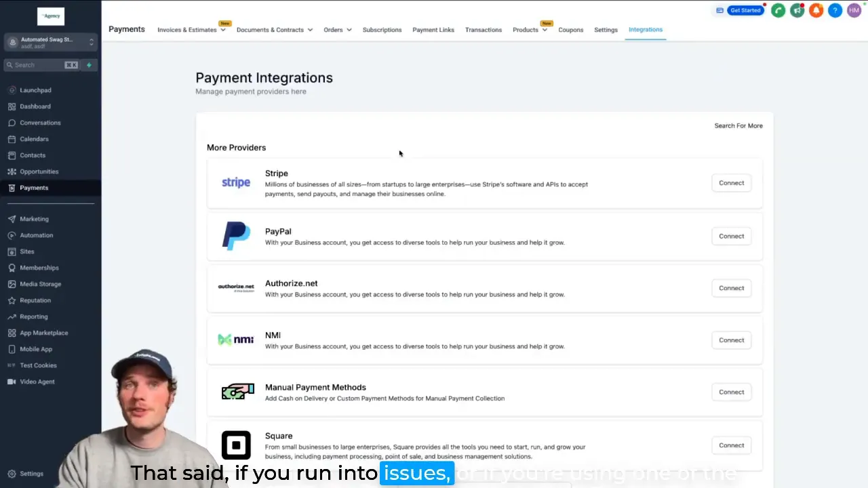Open Video Agent in the sidebar
Image resolution: width=868 pixels, height=488 pixels.
(37, 382)
